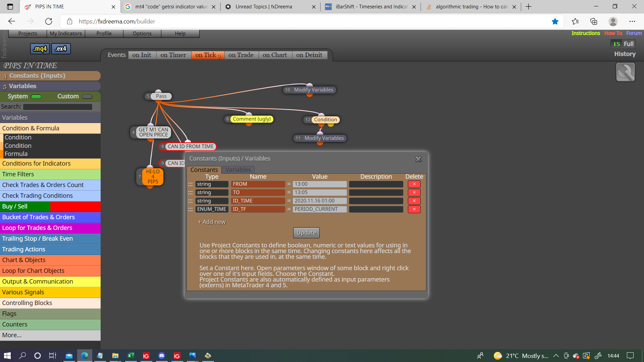Switch to the on Init event tab
644x362 pixels.
142,55
